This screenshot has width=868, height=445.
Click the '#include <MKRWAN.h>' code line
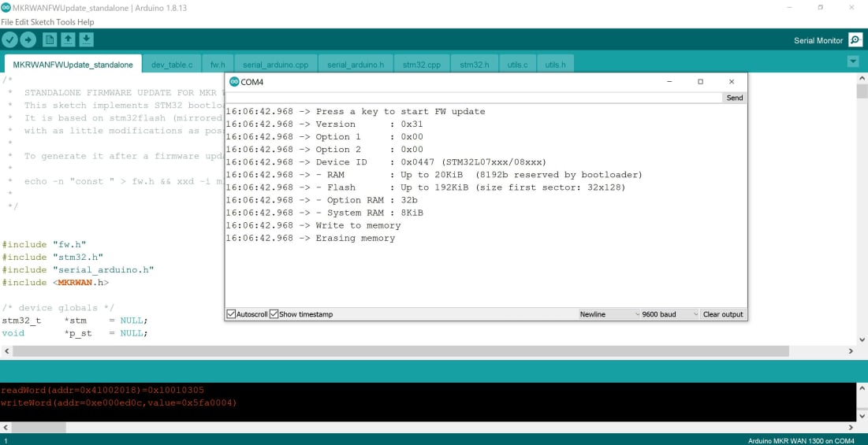pyautogui.click(x=55, y=283)
